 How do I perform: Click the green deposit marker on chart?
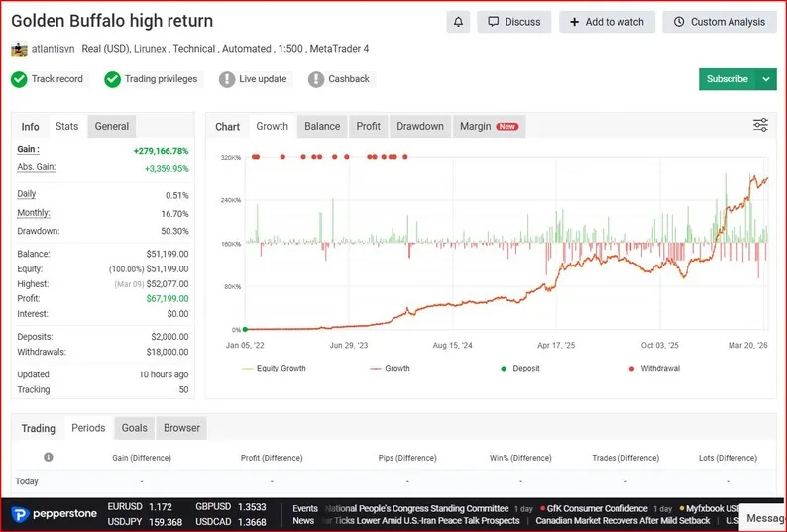[x=245, y=329]
